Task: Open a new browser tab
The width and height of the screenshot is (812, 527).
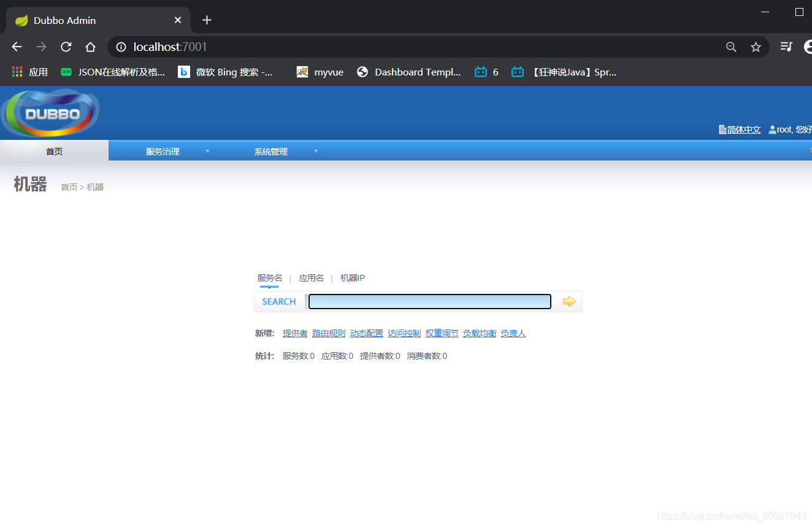Action: pyautogui.click(x=207, y=20)
